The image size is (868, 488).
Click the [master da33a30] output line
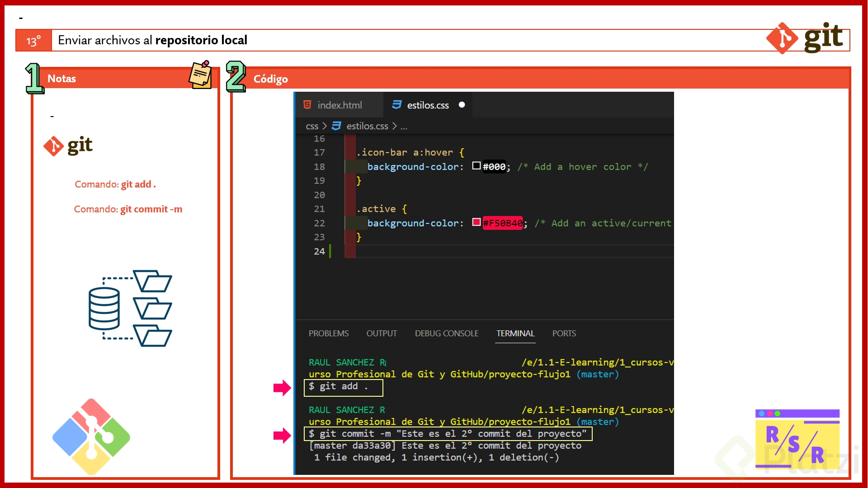[445, 446]
